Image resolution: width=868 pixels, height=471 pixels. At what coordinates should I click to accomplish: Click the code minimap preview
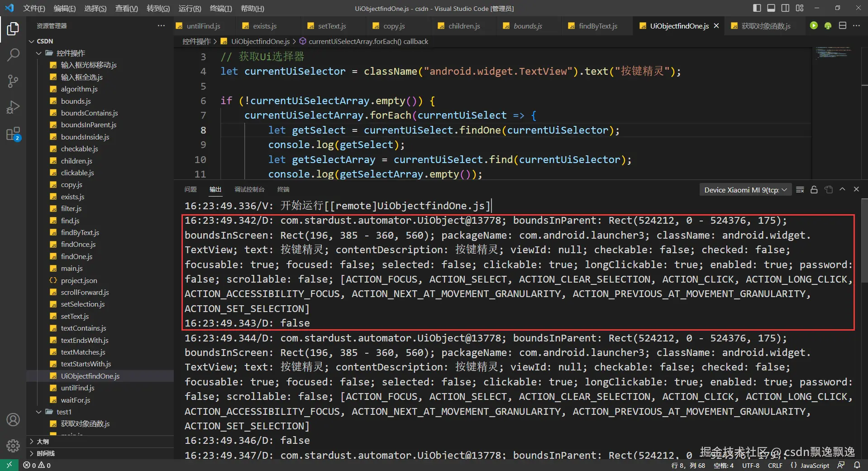832,53
